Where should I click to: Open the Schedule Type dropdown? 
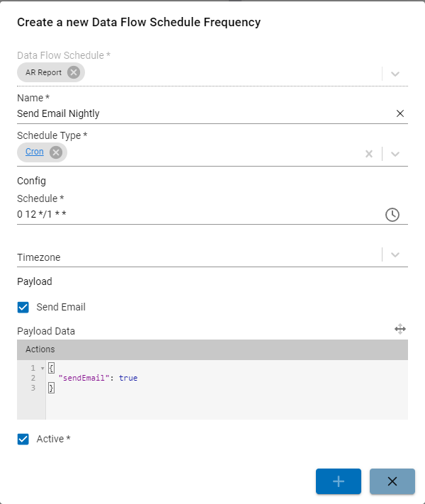[395, 154]
